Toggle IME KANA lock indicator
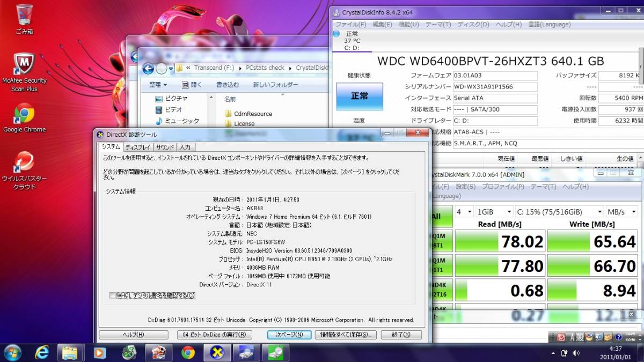Screen dimensions: 644x362 click(631, 339)
